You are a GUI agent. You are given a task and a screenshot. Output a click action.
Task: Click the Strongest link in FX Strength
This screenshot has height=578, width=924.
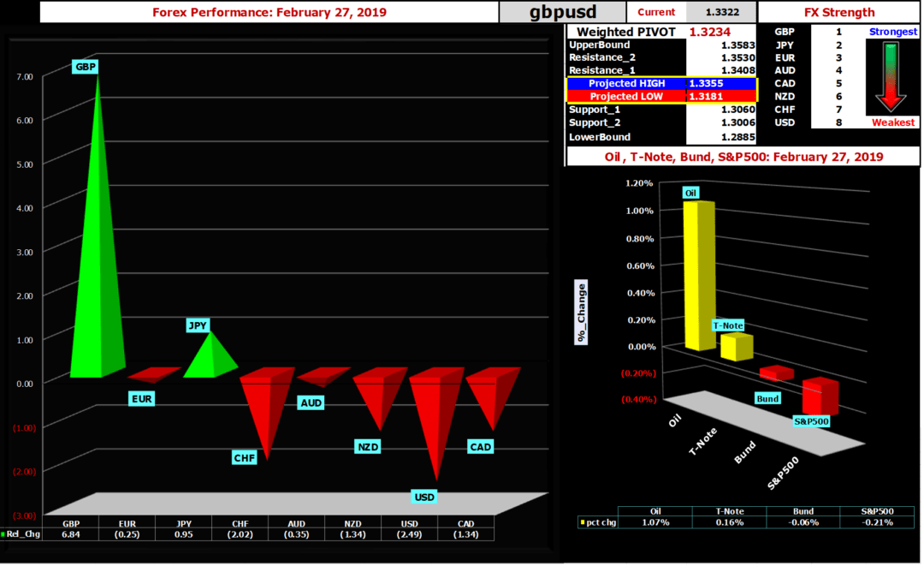[x=893, y=32]
